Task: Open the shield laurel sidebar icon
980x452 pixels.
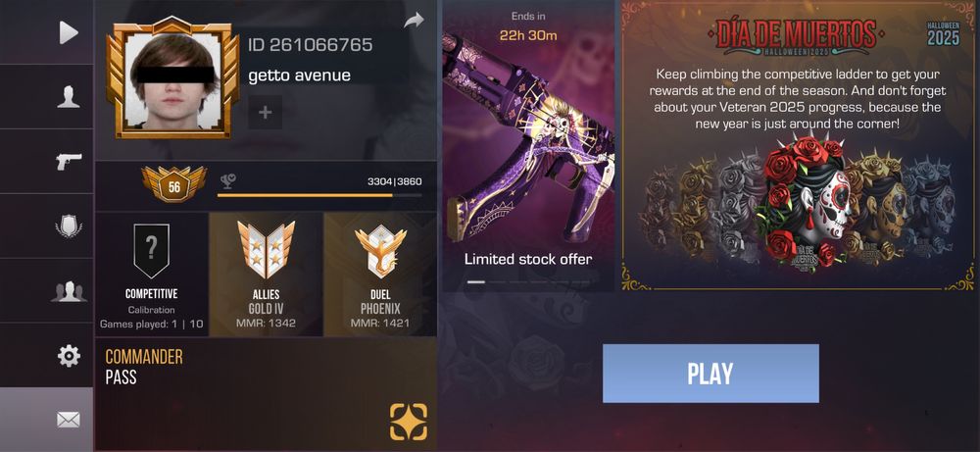Action: [x=69, y=226]
